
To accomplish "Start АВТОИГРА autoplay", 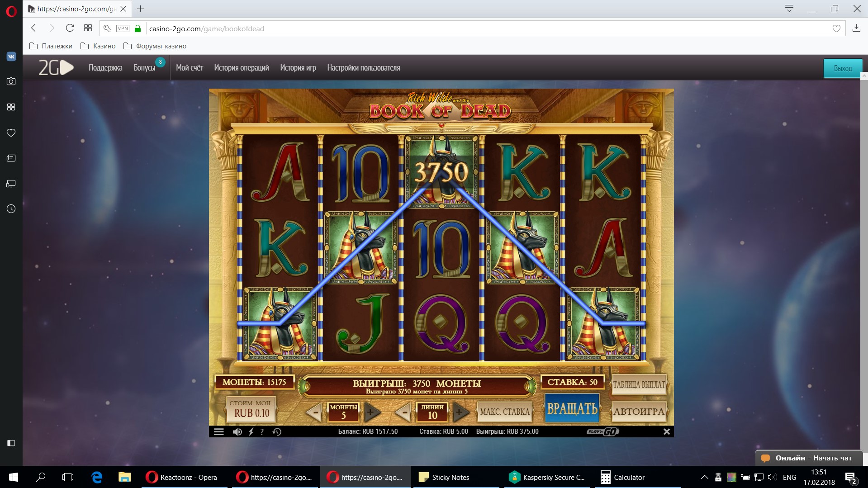I will (x=639, y=412).
